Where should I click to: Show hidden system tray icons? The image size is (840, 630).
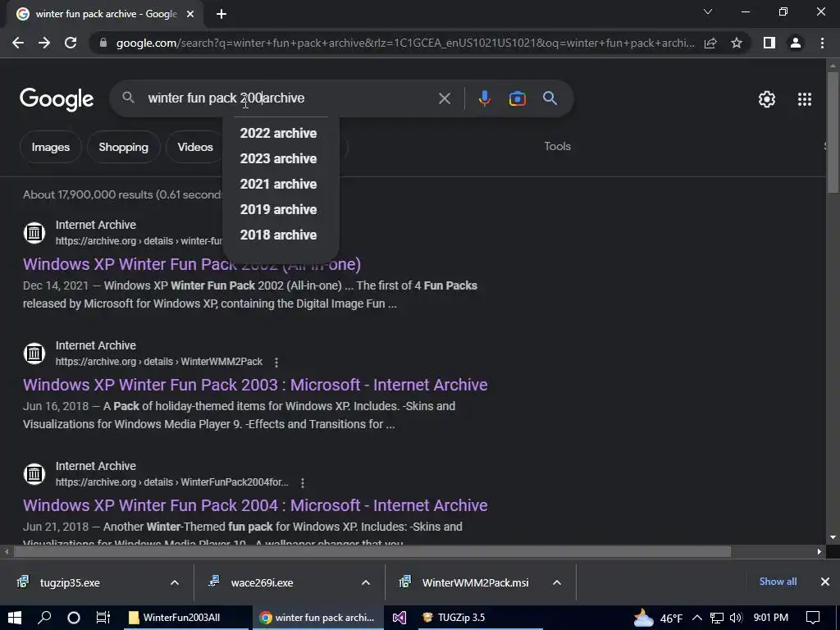coord(697,618)
